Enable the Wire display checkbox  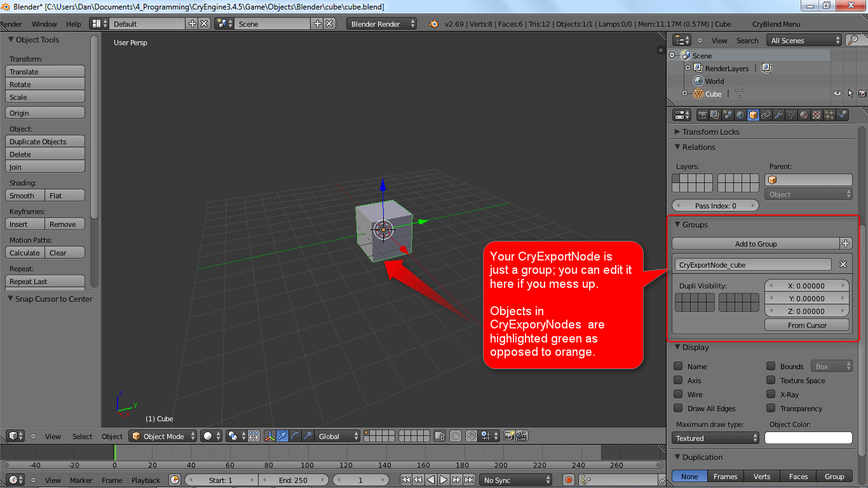click(x=678, y=394)
